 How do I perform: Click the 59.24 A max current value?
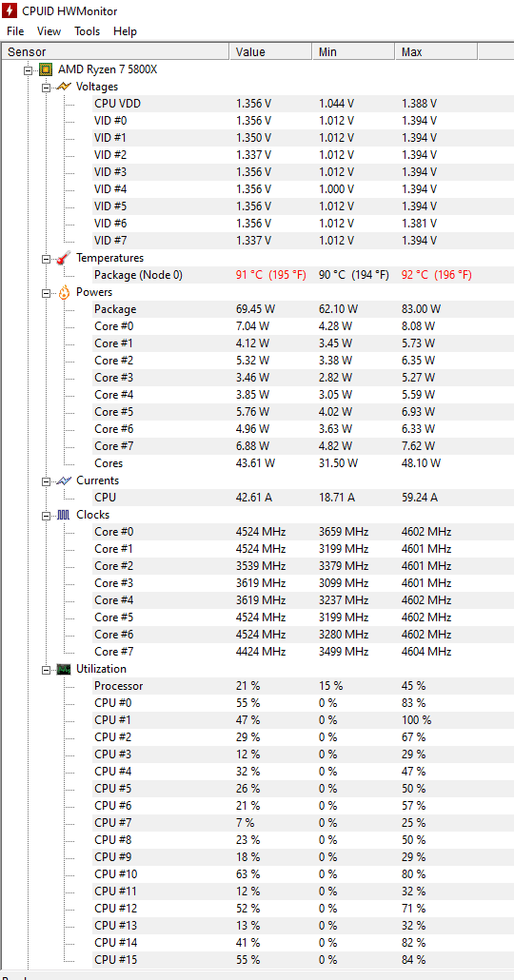(420, 498)
